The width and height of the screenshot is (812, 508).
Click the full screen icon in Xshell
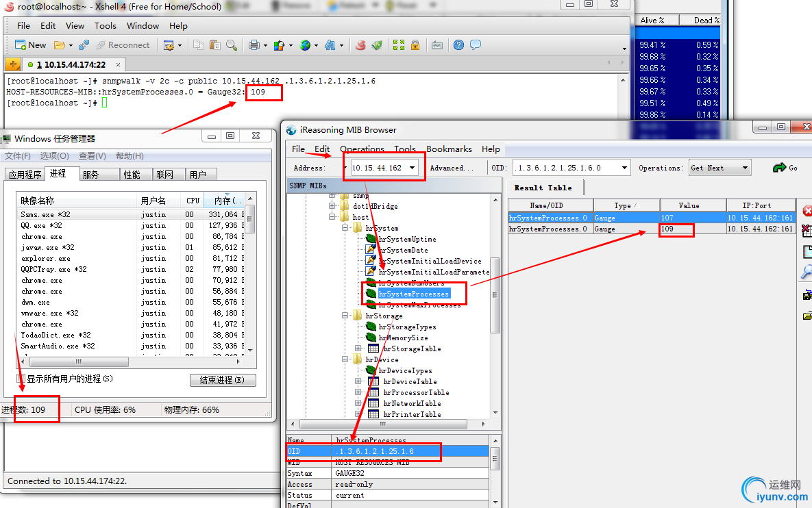pos(399,45)
